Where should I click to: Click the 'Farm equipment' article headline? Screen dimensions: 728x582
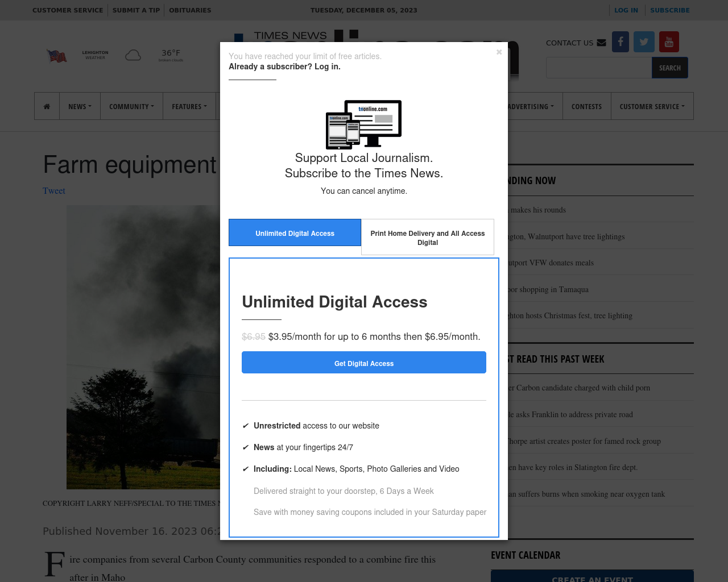[130, 165]
